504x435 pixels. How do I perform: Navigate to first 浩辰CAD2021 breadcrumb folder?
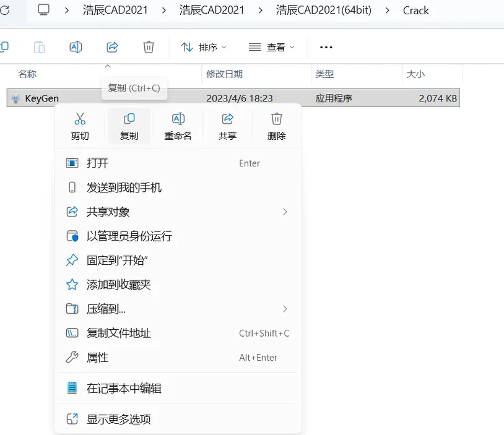[115, 10]
